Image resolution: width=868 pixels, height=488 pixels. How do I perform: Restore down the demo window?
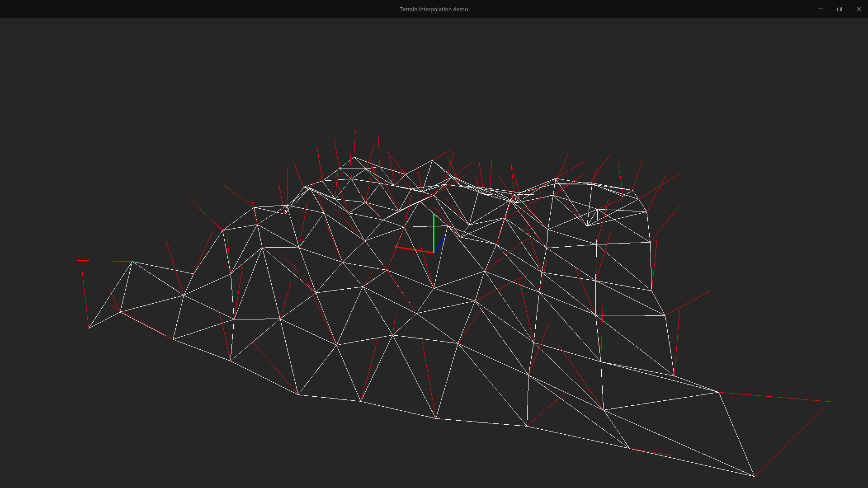[x=840, y=9]
